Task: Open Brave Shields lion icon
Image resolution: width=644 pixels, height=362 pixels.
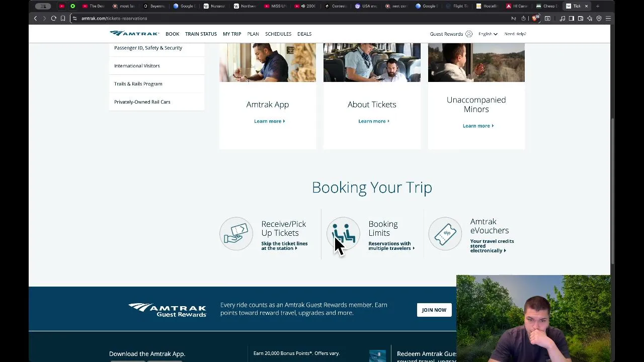Action: tap(535, 19)
